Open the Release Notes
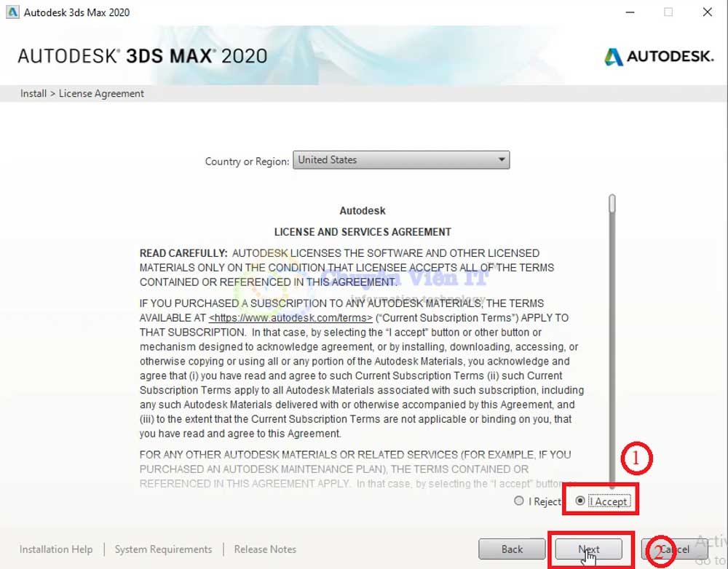 pos(265,549)
